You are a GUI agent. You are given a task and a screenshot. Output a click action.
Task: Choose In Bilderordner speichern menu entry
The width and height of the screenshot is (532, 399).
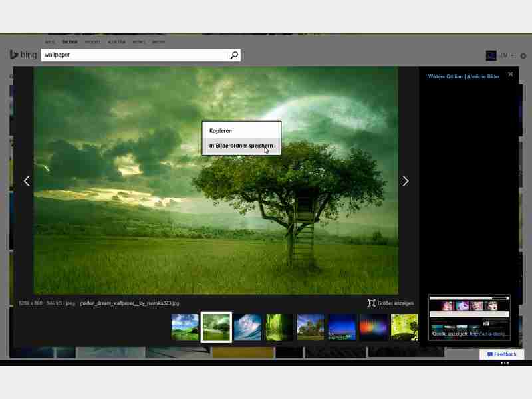241,146
